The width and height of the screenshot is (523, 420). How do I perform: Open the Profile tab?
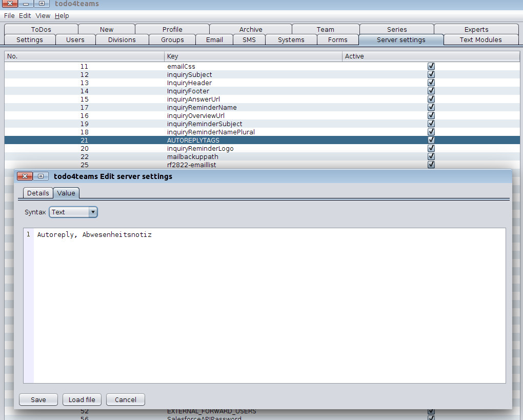(172, 29)
